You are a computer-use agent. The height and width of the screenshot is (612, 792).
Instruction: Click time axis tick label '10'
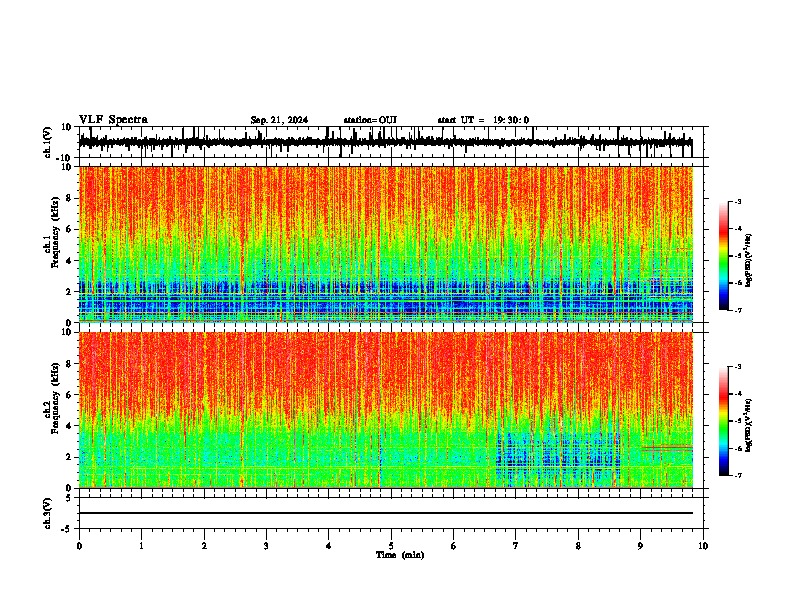703,546
